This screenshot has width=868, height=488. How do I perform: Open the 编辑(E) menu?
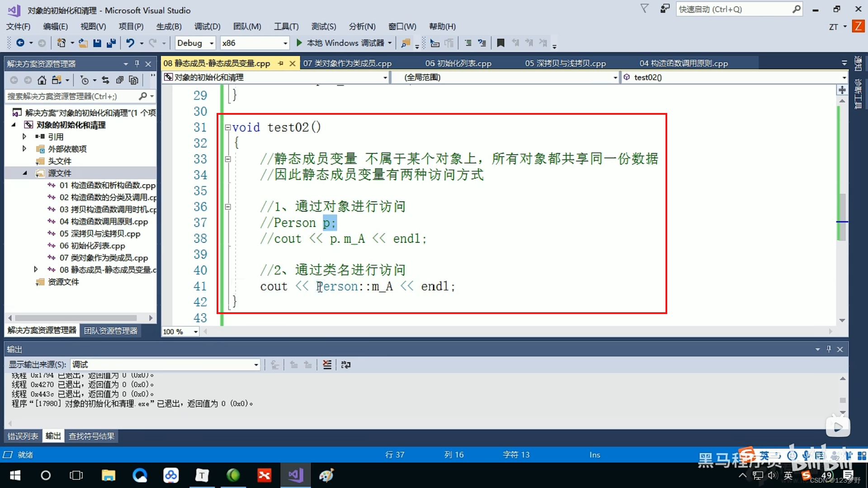[x=55, y=27]
